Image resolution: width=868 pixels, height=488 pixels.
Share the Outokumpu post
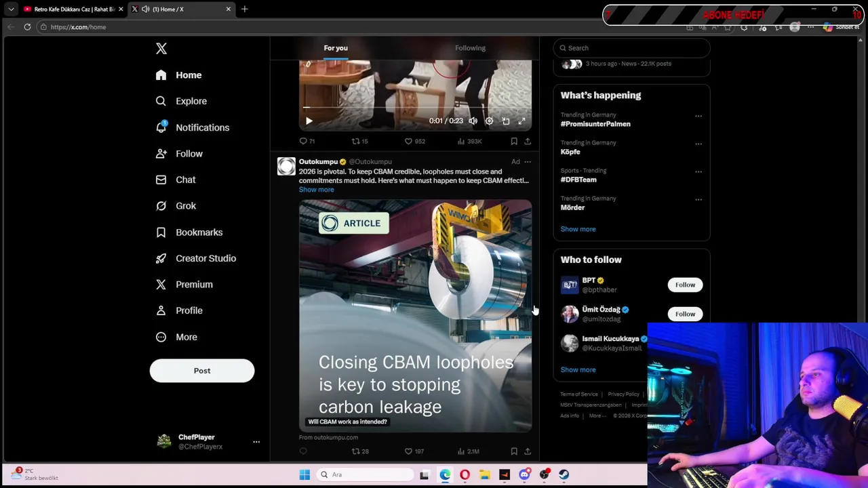click(528, 451)
